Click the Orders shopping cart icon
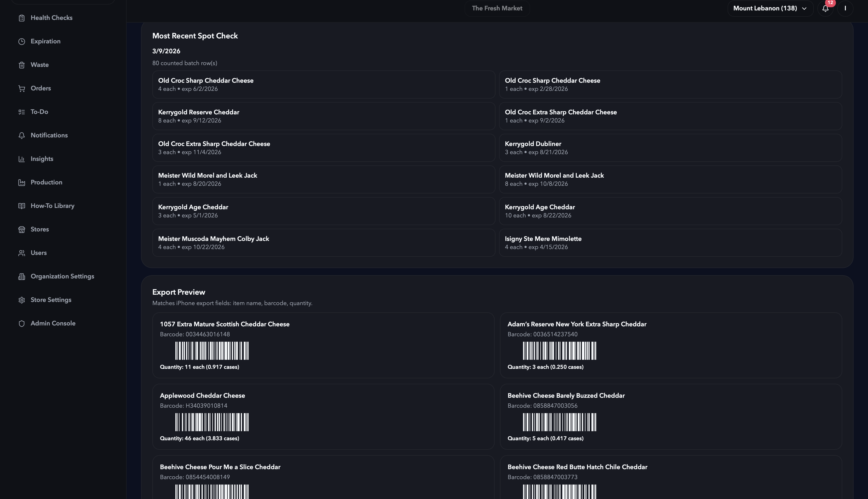This screenshot has width=868, height=499. pos(22,88)
